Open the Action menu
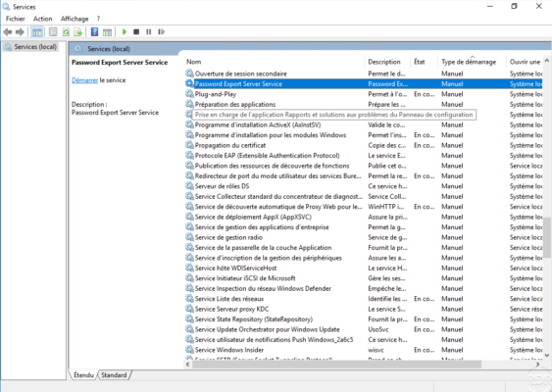Viewport: 552px width, 392px height. pyautogui.click(x=42, y=19)
